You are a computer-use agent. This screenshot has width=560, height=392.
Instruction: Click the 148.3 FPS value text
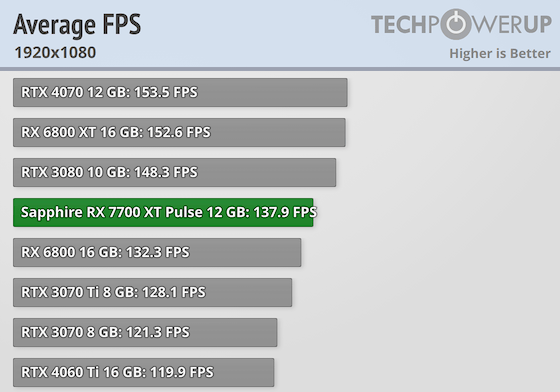click(166, 172)
